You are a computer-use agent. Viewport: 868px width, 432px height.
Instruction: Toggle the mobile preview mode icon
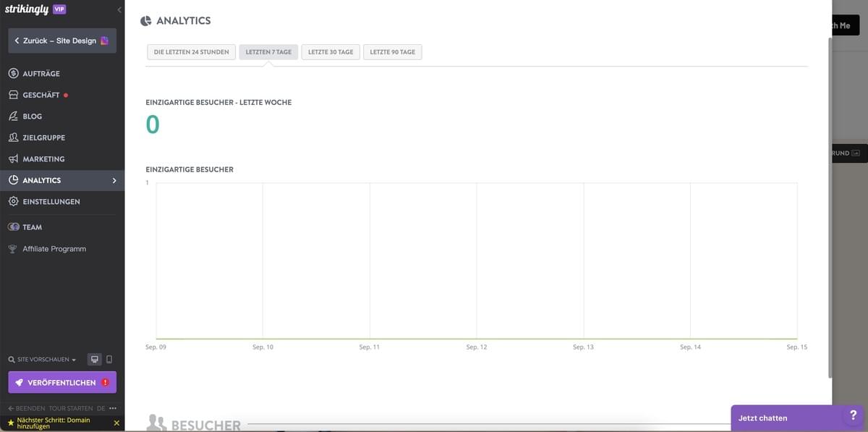[x=109, y=357]
